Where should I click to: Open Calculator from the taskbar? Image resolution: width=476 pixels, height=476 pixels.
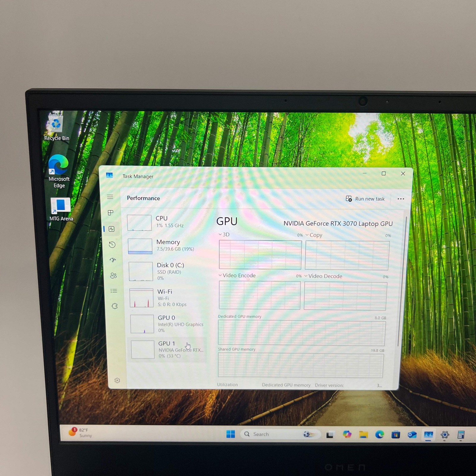tap(461, 435)
